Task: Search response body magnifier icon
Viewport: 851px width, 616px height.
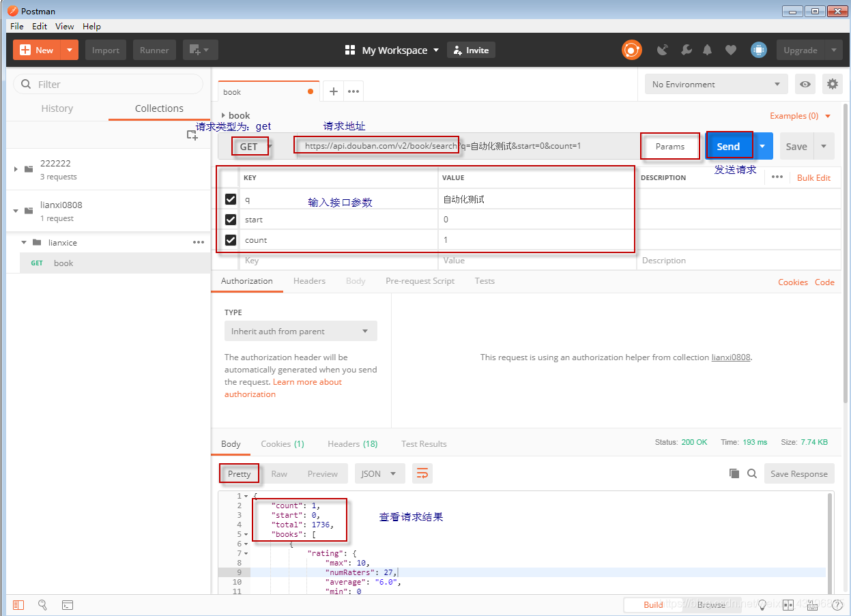Action: (x=751, y=473)
